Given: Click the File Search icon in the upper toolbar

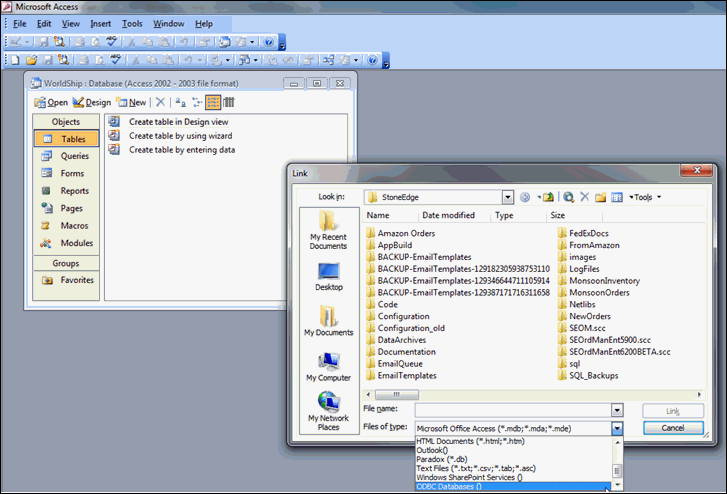Looking at the screenshot, I should (59, 42).
